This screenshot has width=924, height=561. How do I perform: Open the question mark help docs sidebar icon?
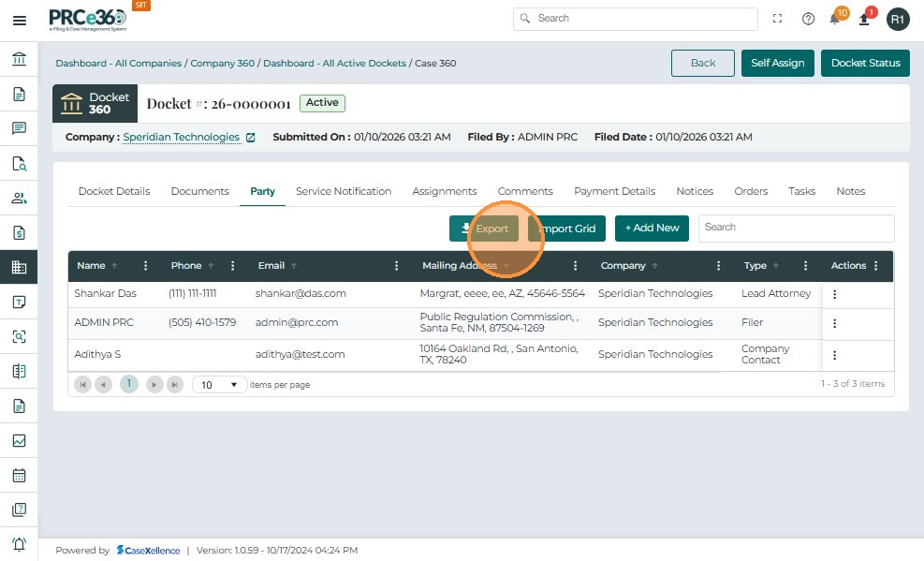[x=19, y=509]
